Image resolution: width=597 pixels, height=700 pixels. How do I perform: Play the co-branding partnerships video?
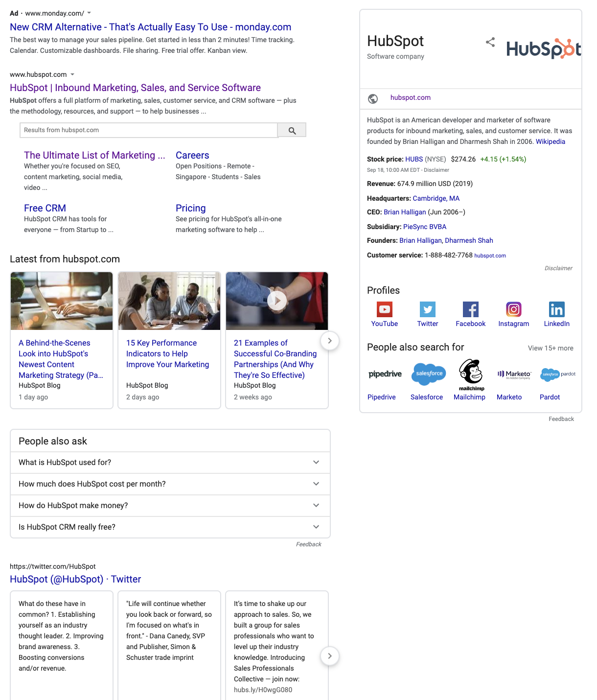pyautogui.click(x=277, y=301)
